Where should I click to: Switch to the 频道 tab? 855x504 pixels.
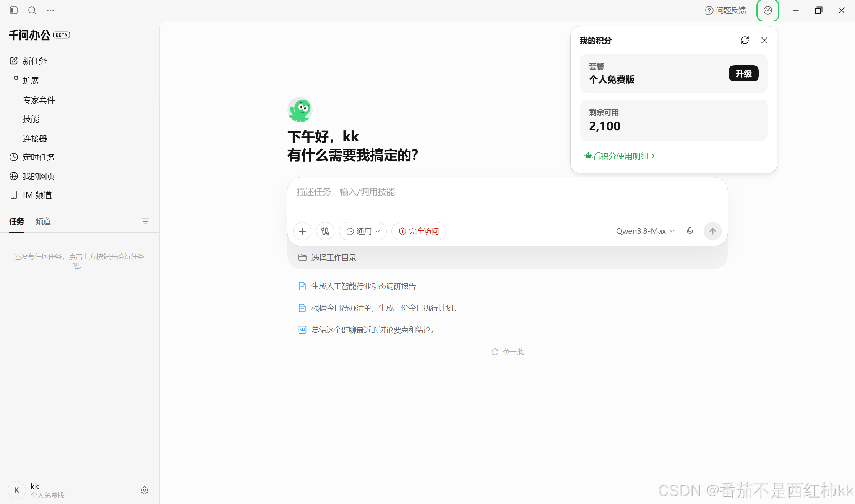43,221
